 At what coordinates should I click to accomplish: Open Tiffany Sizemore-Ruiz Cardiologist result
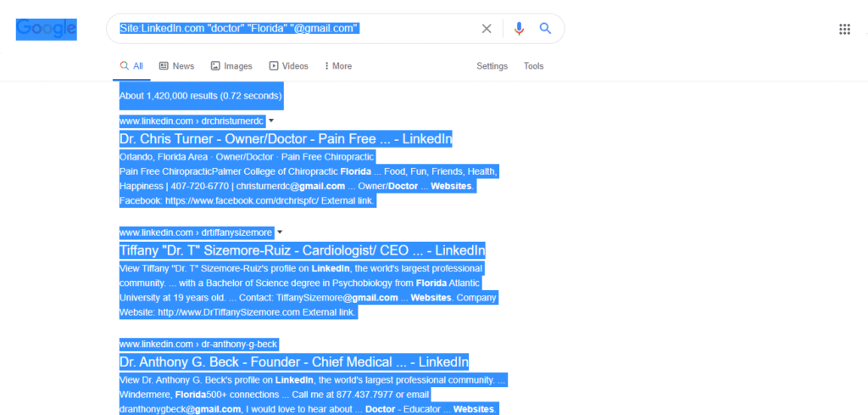click(302, 250)
